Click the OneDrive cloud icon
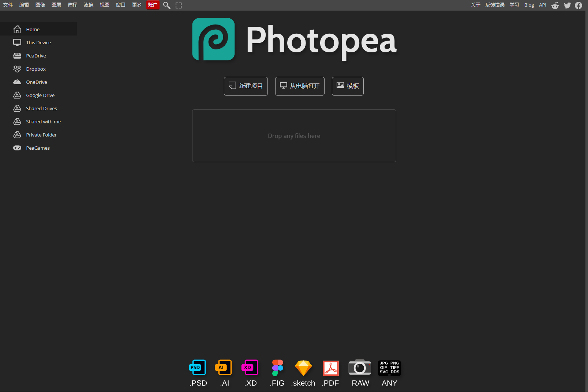Screen dimensions: 588x392 (x=17, y=82)
